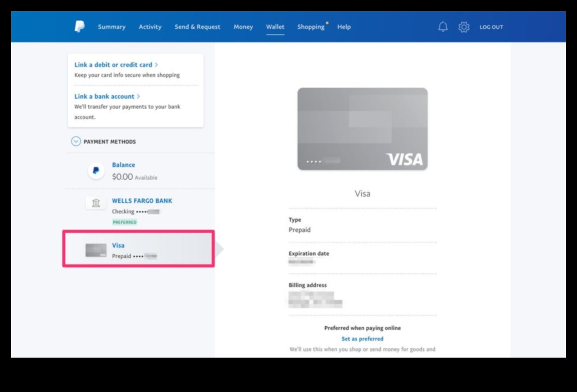Click Link a bank account
The image size is (577, 392).
(104, 96)
